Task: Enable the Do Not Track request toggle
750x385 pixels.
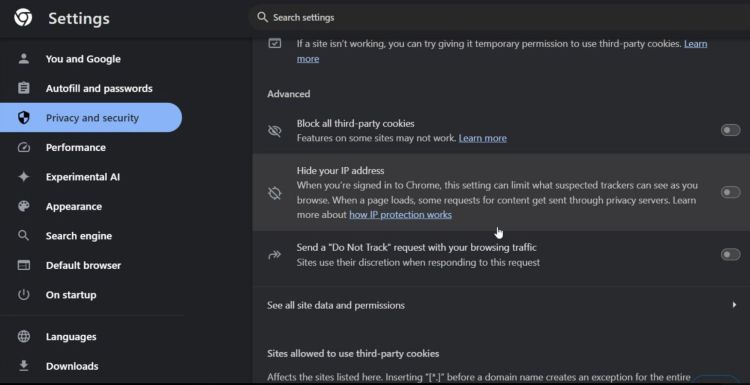Action: (730, 254)
